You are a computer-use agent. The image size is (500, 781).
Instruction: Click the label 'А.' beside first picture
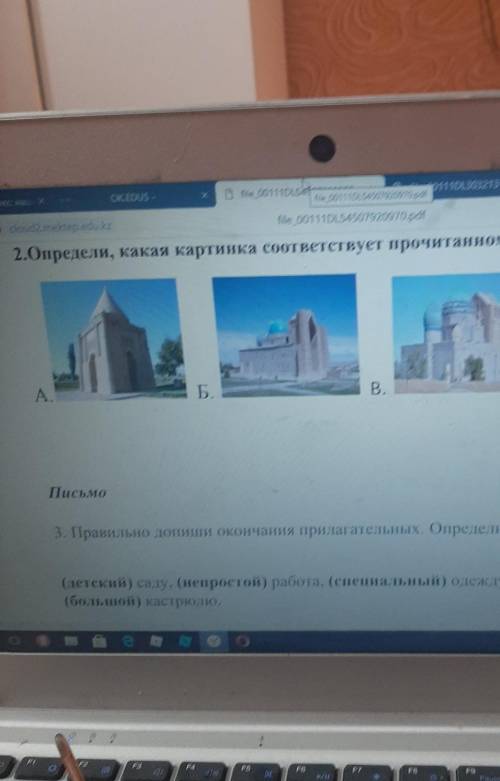(x=43, y=395)
